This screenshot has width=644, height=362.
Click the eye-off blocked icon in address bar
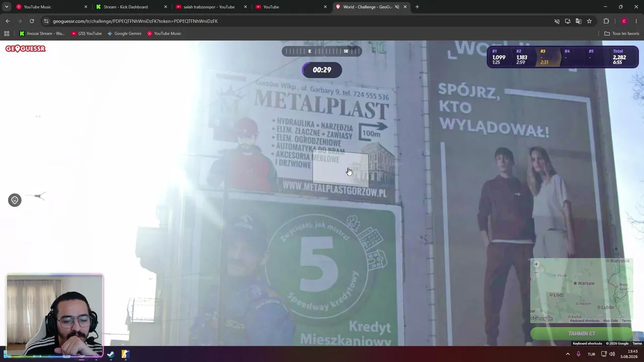556,21
